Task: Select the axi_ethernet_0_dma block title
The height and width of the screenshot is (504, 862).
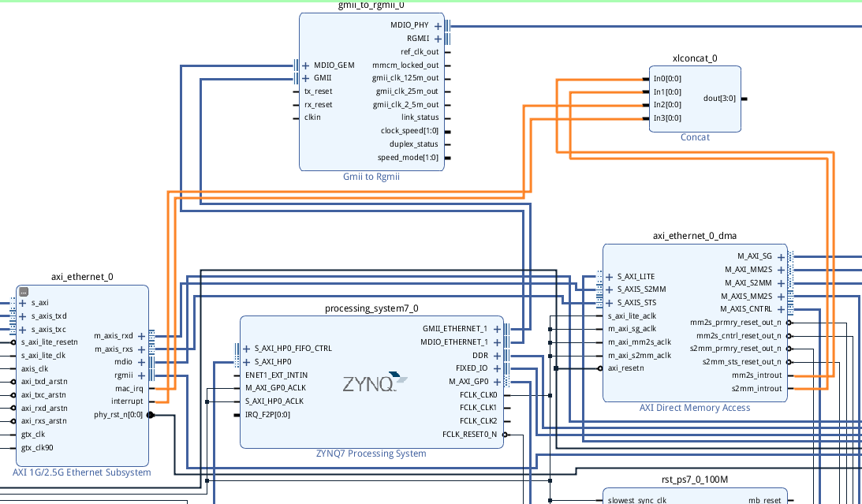Action: 695,236
